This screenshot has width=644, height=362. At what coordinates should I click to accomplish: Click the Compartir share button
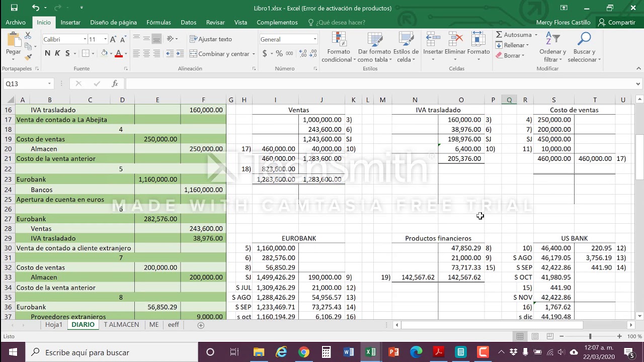point(616,23)
